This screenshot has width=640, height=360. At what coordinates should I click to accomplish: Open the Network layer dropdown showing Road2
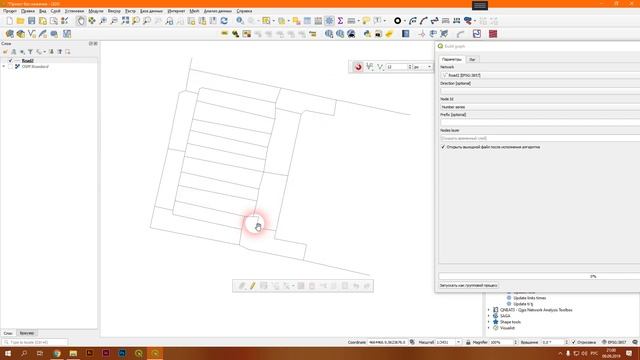[540, 75]
